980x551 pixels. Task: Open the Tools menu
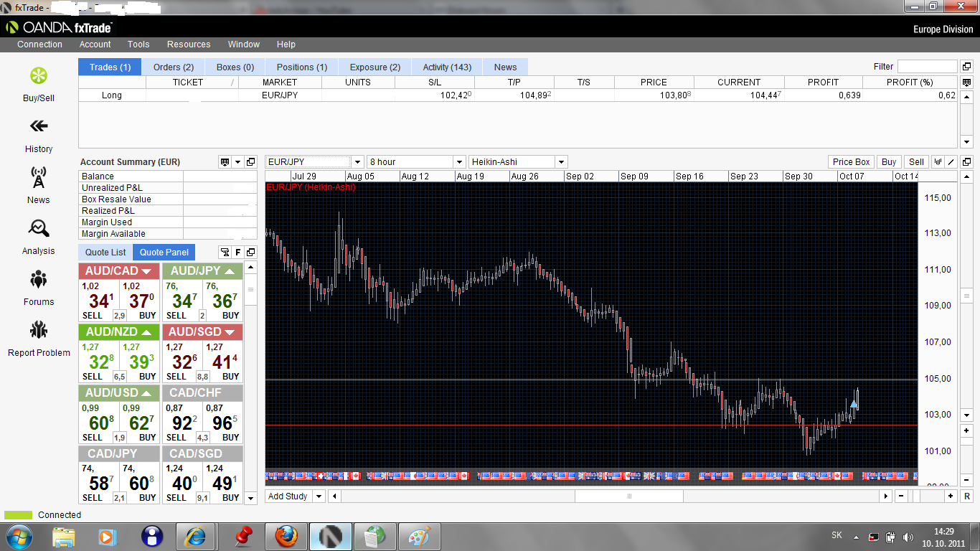click(138, 44)
